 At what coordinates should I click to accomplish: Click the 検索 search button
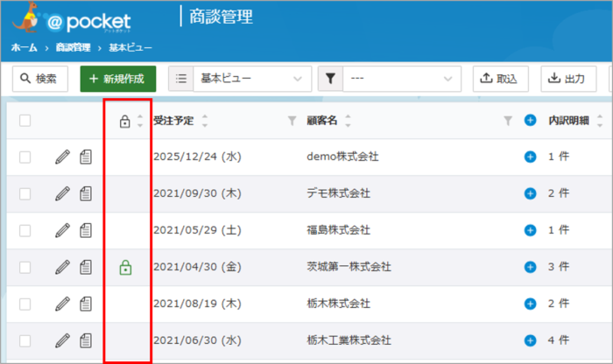pyautogui.click(x=39, y=79)
